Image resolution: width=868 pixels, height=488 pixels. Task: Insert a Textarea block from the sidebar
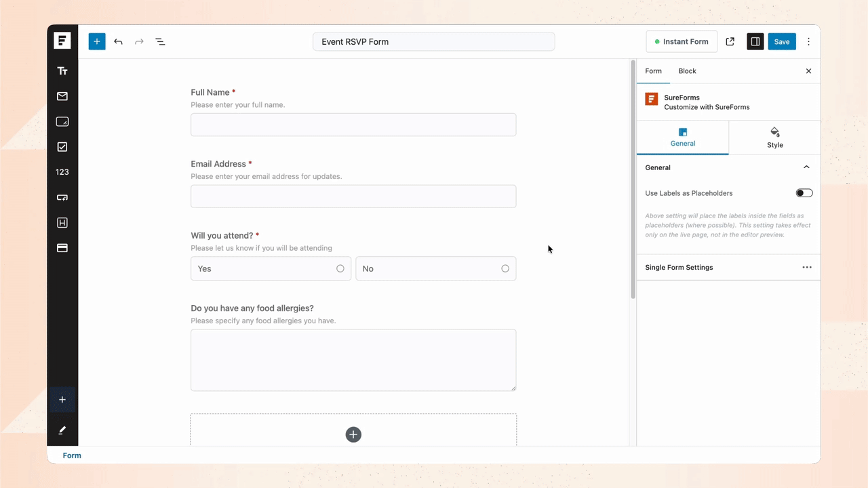coord(62,122)
